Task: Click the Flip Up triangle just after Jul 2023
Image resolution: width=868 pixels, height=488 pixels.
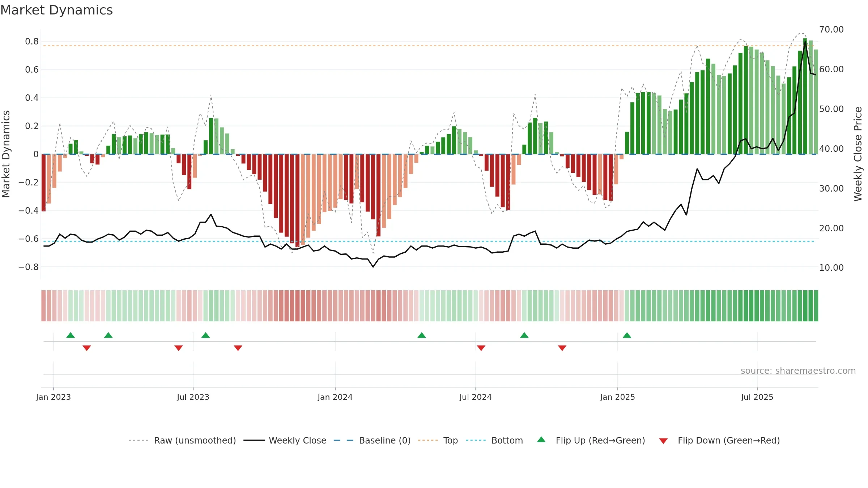Action: pos(205,335)
